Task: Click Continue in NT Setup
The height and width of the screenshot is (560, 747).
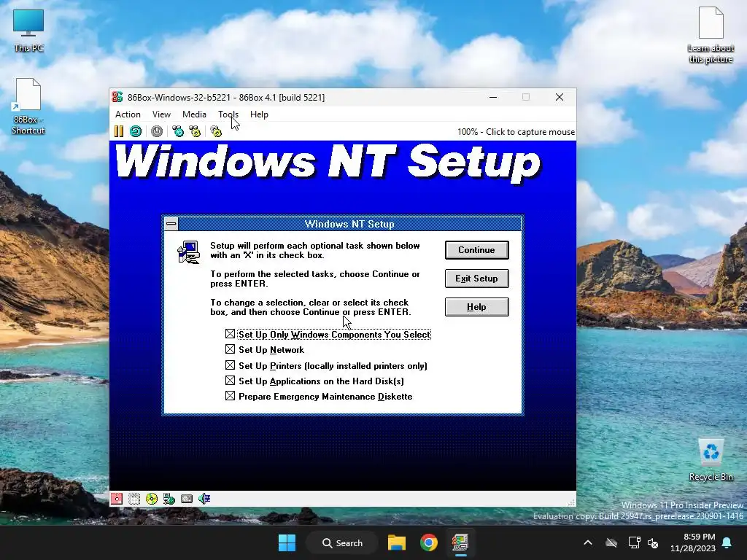Action: point(477,250)
